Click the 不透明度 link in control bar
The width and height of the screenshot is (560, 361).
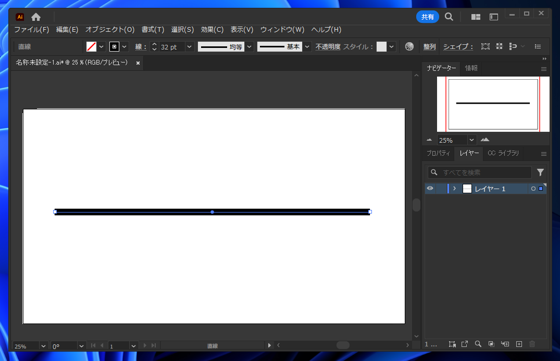point(328,47)
